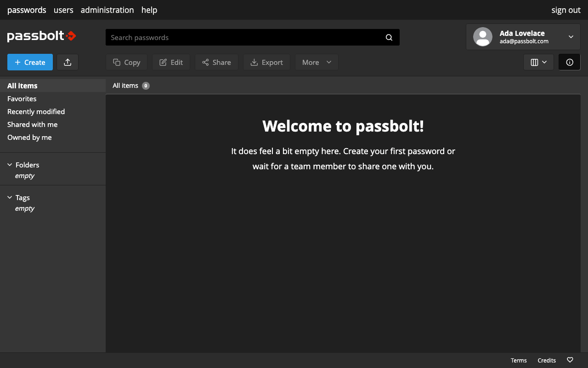Open the administration menu
This screenshot has height=368, width=588.
pyautogui.click(x=107, y=10)
